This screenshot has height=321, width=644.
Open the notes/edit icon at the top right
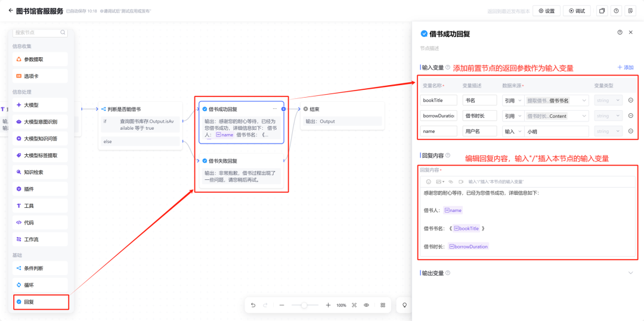630,11
